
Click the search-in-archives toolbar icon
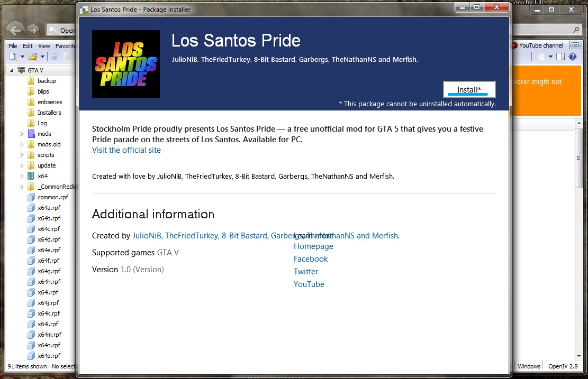tap(55, 57)
